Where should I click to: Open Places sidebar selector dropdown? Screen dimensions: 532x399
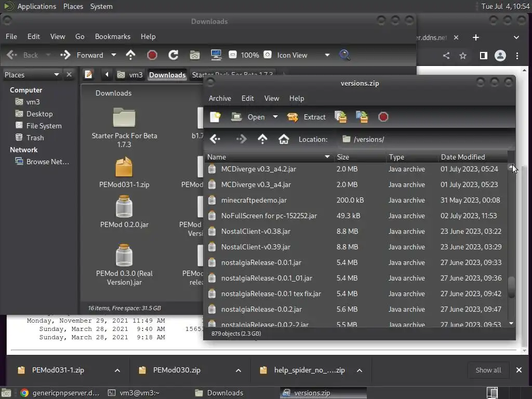[32, 75]
